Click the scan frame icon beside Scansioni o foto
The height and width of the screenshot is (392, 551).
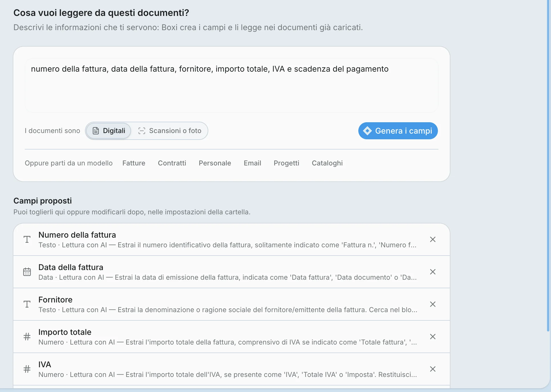tap(142, 131)
